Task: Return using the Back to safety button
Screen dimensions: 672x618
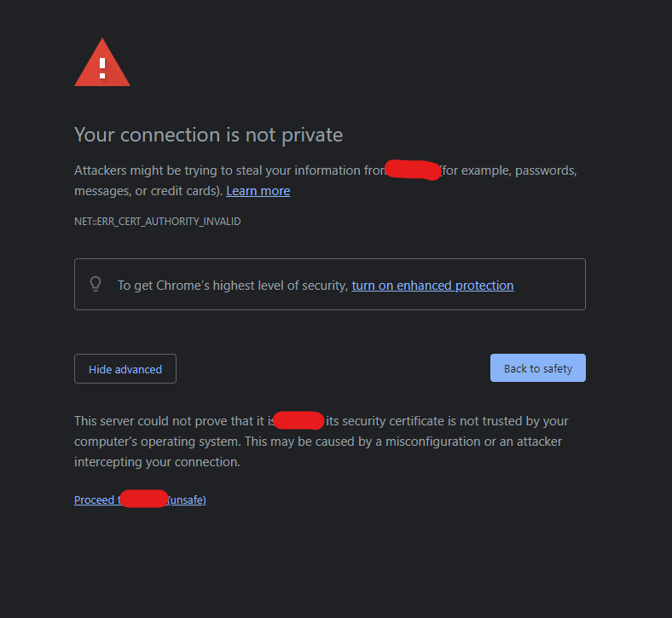Action: tap(538, 368)
